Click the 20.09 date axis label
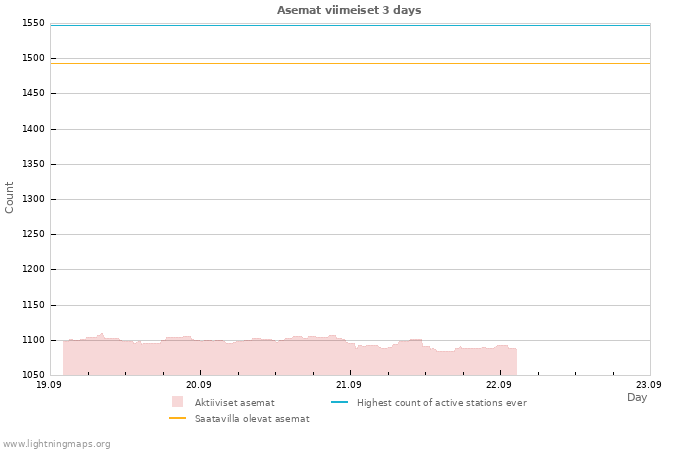Viewport: 700px width, 450px height. (199, 385)
